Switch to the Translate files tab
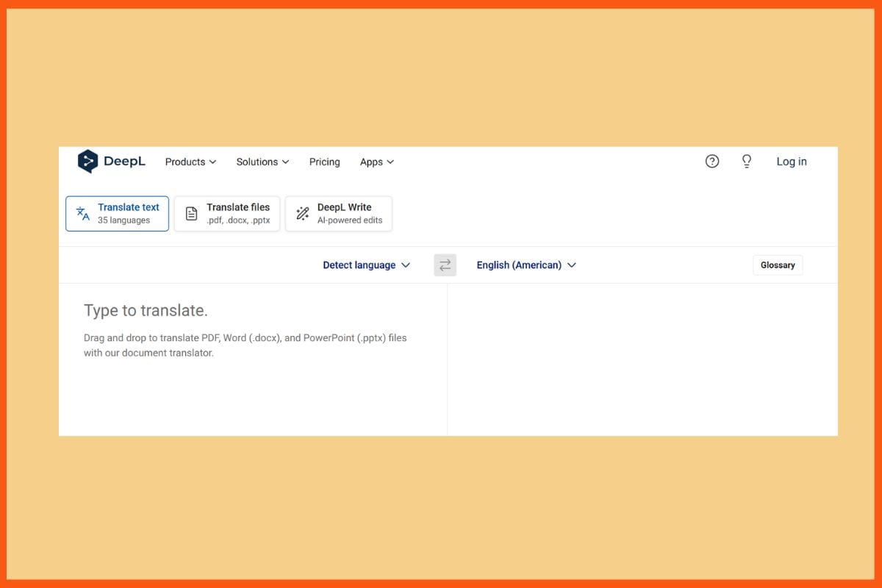Screen dimensions: 882x588 coord(227,213)
